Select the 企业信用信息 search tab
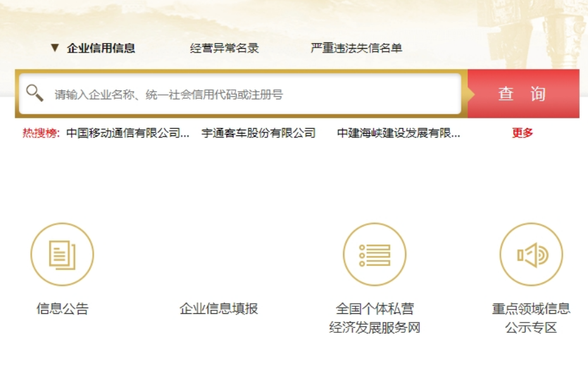The height and width of the screenshot is (367, 588). coord(101,48)
